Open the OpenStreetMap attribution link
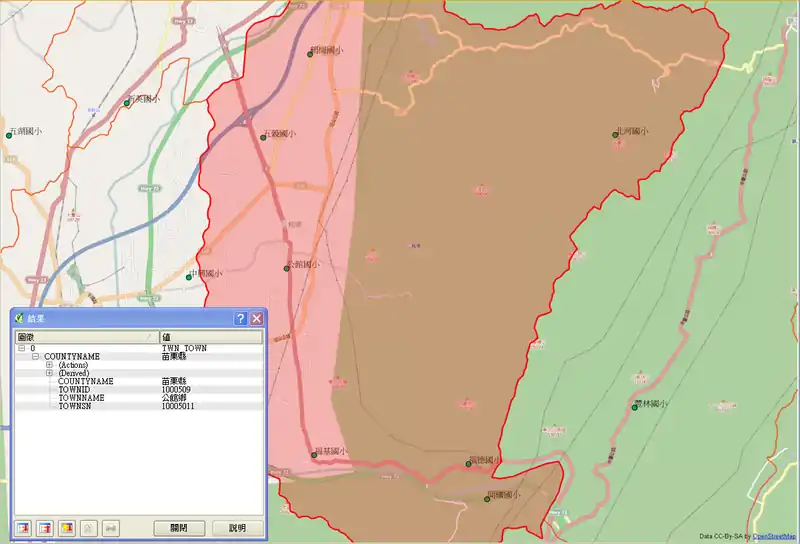800x544 pixels. 774,536
